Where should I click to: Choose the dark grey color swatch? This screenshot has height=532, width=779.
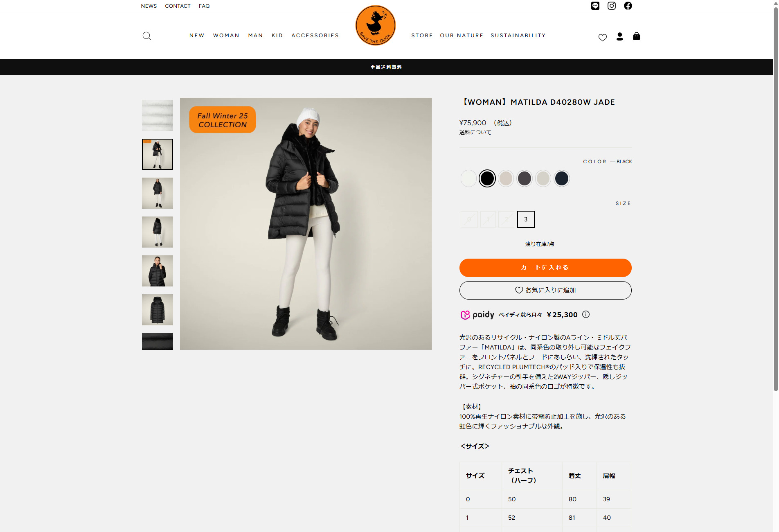click(525, 178)
